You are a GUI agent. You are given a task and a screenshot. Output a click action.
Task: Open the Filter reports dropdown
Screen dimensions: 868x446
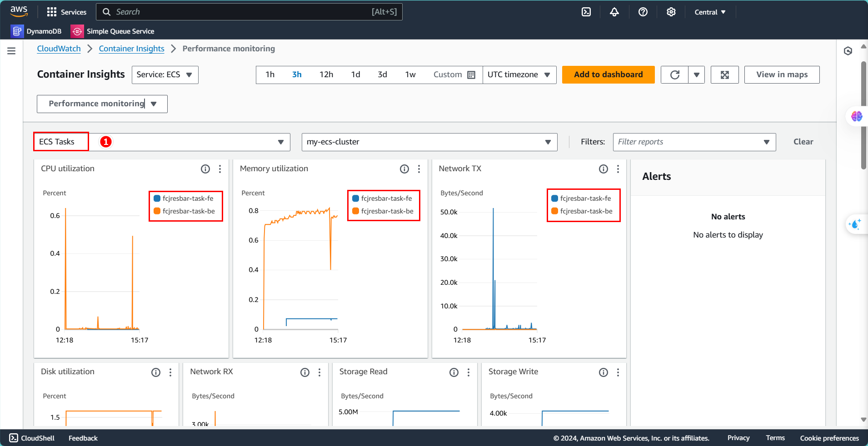(x=694, y=142)
